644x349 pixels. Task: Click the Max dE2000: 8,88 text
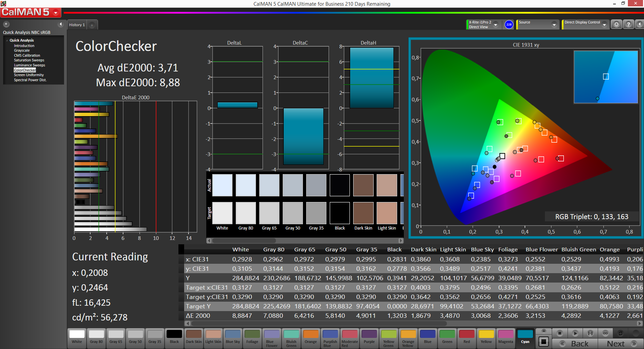[x=138, y=83]
